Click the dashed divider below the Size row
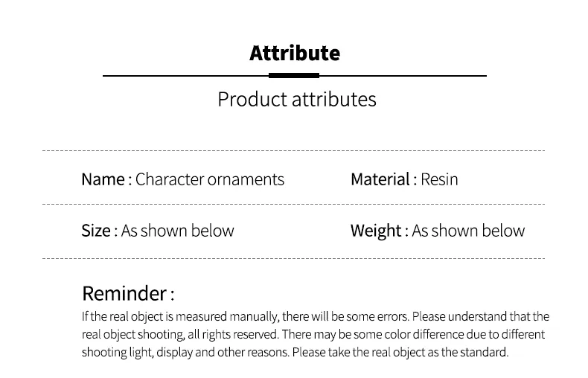Image resolution: width=588 pixels, height=378 pixels. 294,259
